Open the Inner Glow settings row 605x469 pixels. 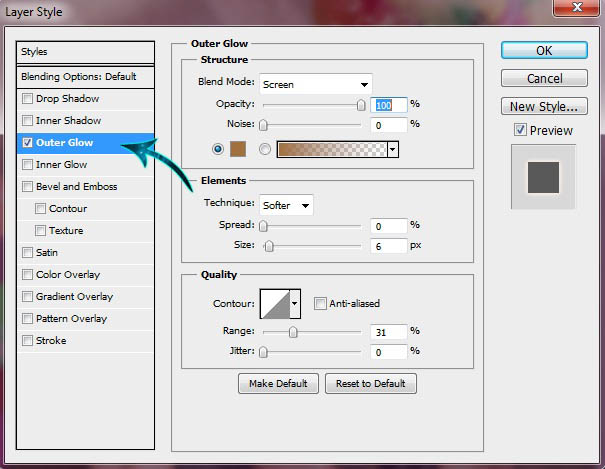point(85,165)
